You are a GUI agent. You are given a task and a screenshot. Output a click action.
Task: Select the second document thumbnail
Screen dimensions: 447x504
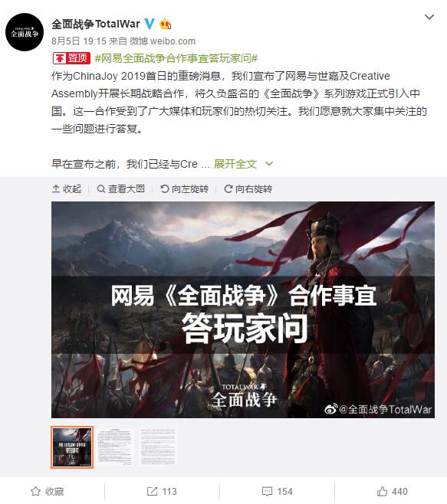(x=115, y=447)
